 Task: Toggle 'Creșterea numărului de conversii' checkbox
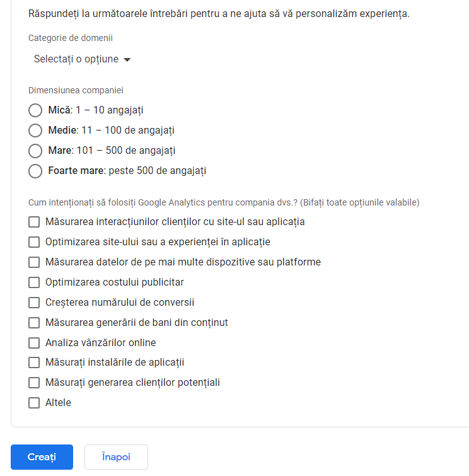34,303
